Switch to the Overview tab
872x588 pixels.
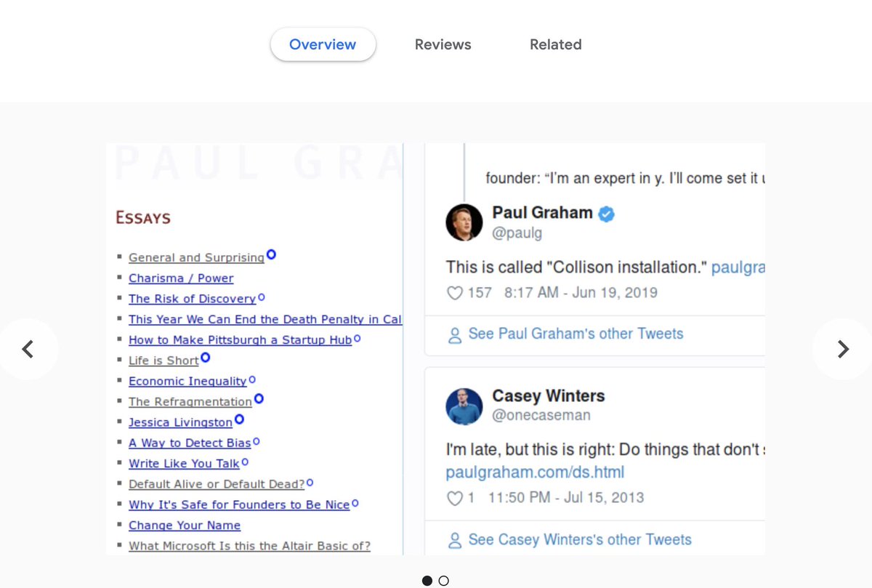323,44
